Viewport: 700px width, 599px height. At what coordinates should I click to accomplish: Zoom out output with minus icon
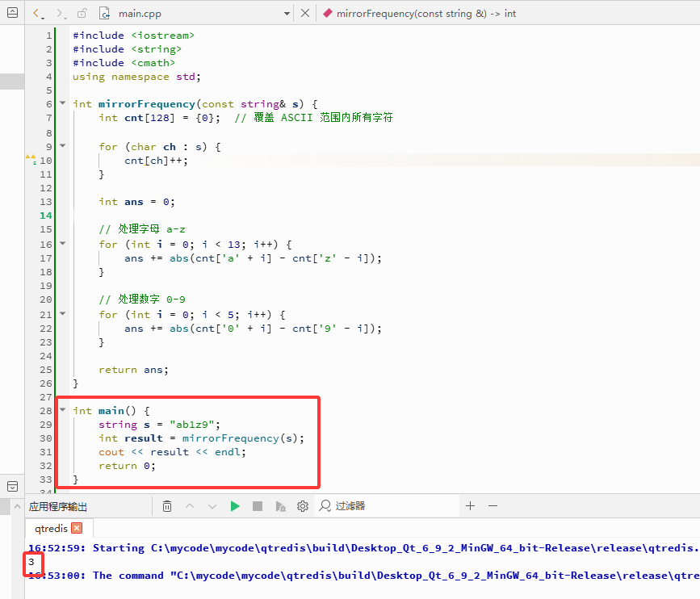tap(493, 505)
